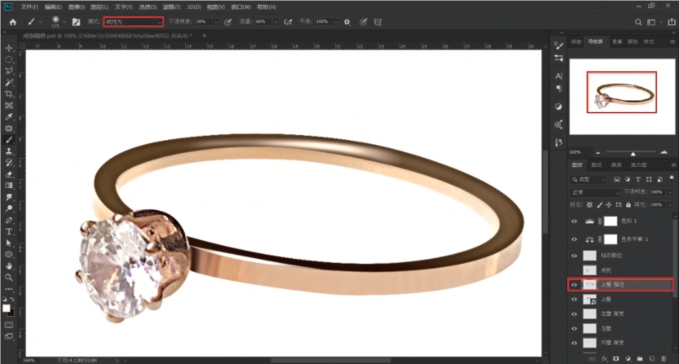This screenshot has width=679, height=364.
Task: Open the 文件(F) menu
Action: point(29,7)
